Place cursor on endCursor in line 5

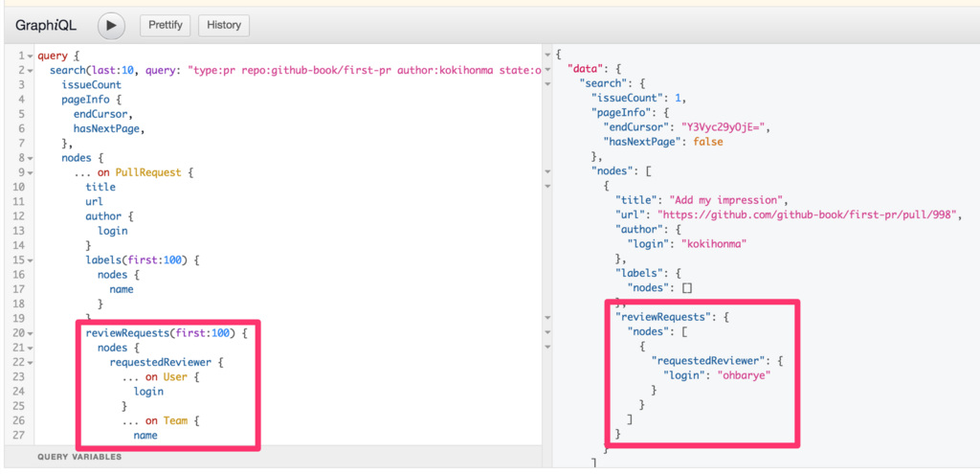(x=100, y=114)
